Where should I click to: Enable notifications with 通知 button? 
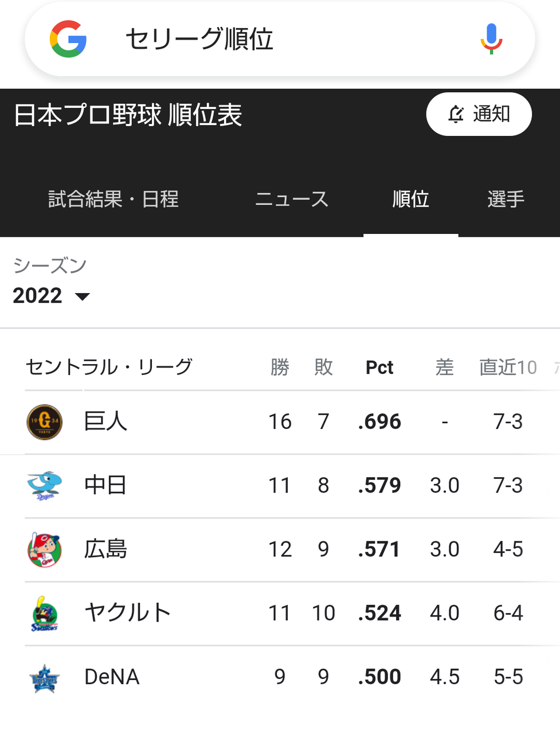click(x=479, y=114)
